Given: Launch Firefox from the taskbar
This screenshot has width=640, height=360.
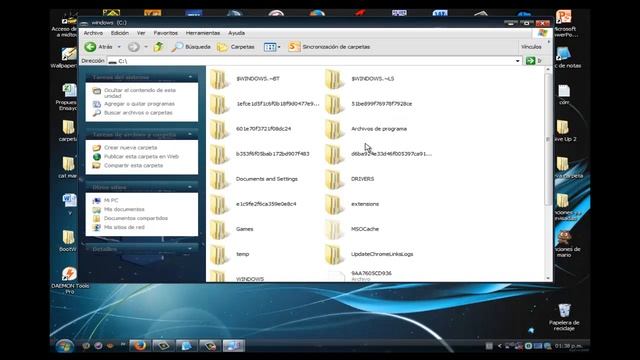Looking at the screenshot, I should click(x=140, y=346).
